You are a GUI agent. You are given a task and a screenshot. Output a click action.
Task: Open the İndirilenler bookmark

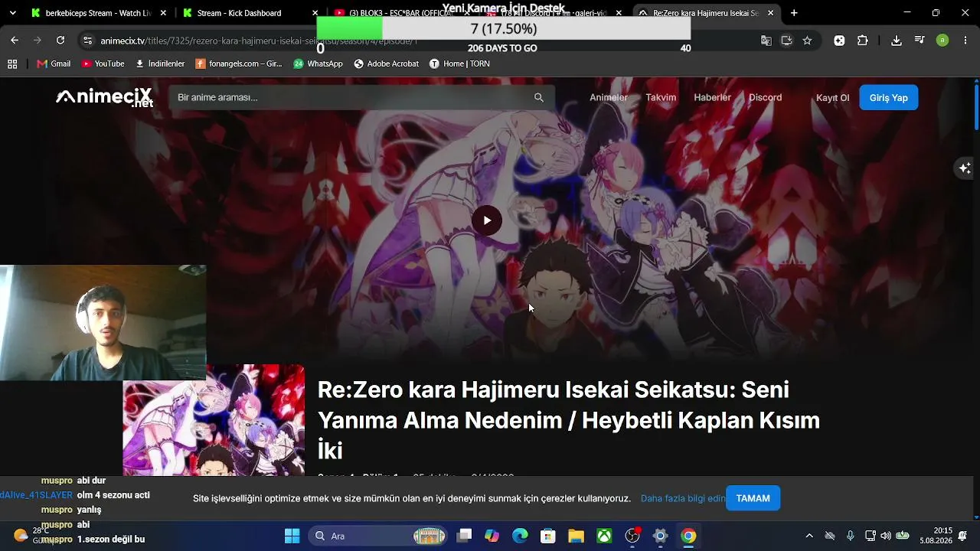[x=160, y=64]
